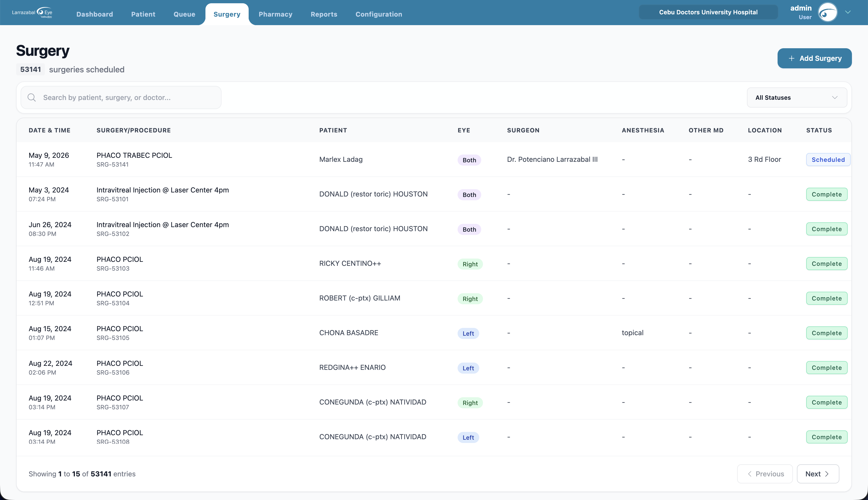Click the Complete badge for CHONA BASADRE
The width and height of the screenshot is (868, 500).
click(x=827, y=333)
